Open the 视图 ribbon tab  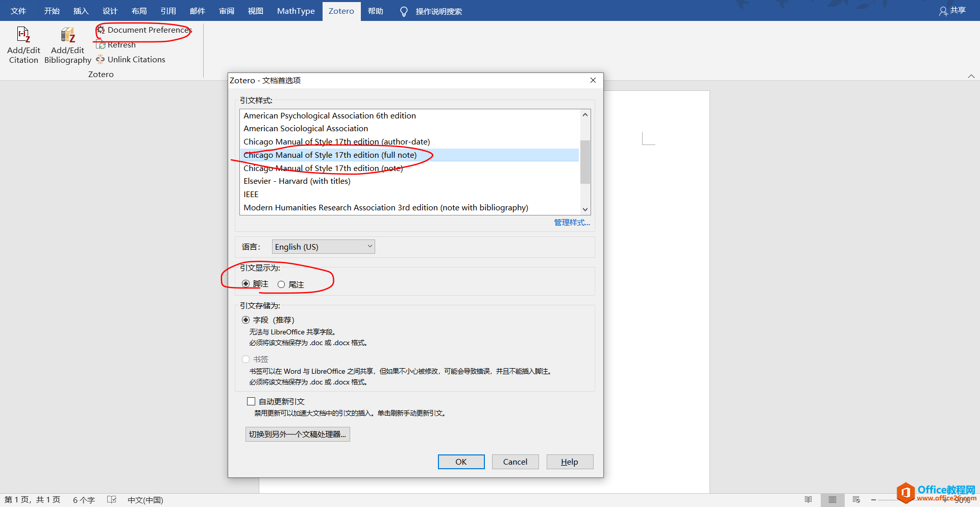[x=255, y=11]
